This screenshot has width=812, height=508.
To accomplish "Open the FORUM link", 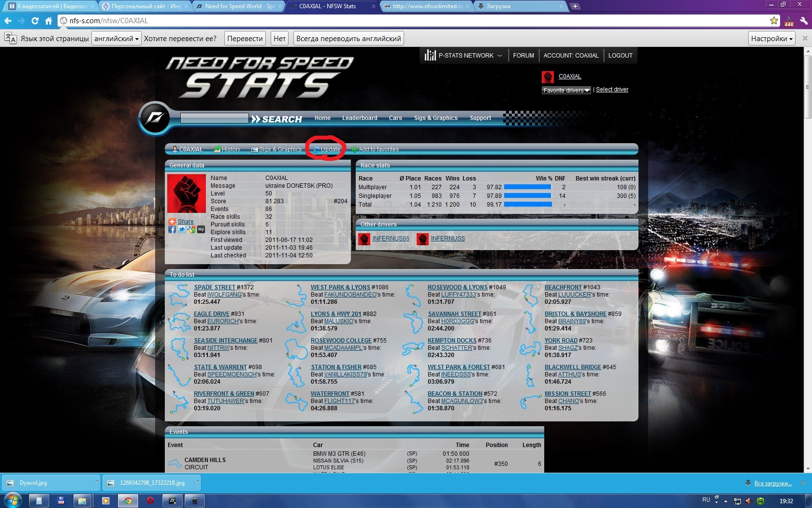I will (523, 56).
